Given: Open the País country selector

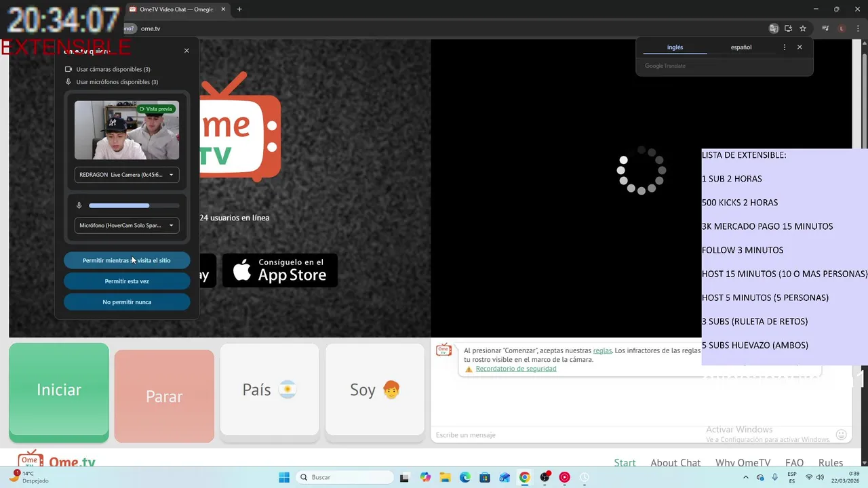Looking at the screenshot, I should point(269,390).
